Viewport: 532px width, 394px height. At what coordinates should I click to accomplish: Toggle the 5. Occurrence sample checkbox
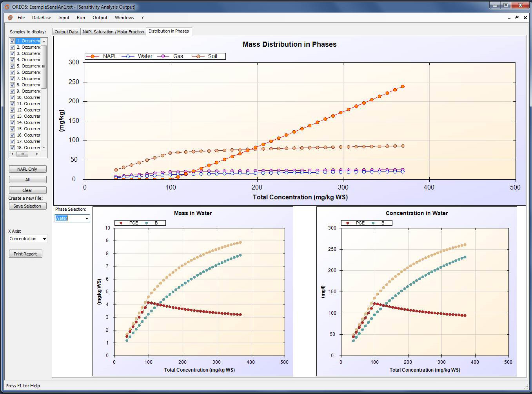(x=13, y=66)
